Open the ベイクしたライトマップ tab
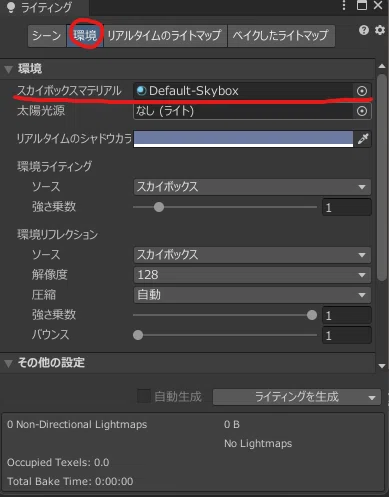This screenshot has width=389, height=497. click(281, 35)
